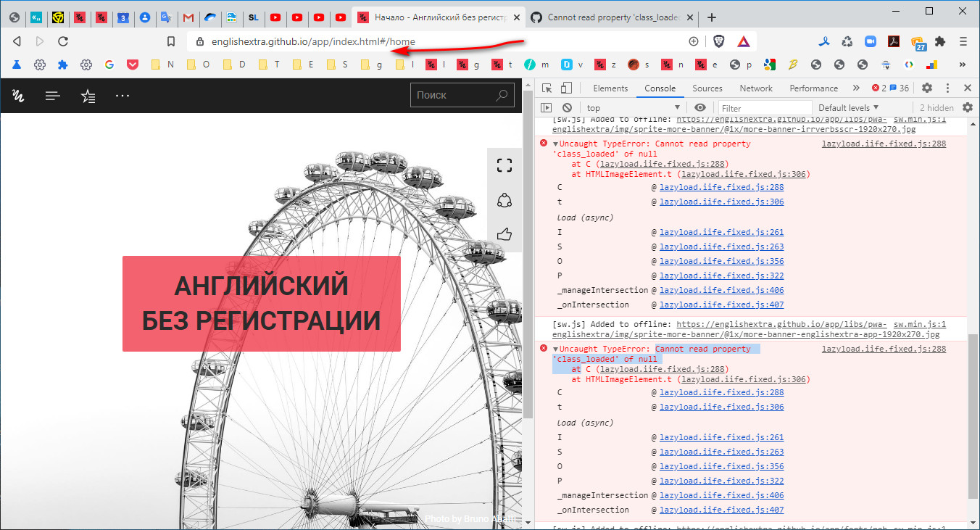980x530 pixels.
Task: Open the DevTools customize three-dots menu
Action: [x=948, y=88]
